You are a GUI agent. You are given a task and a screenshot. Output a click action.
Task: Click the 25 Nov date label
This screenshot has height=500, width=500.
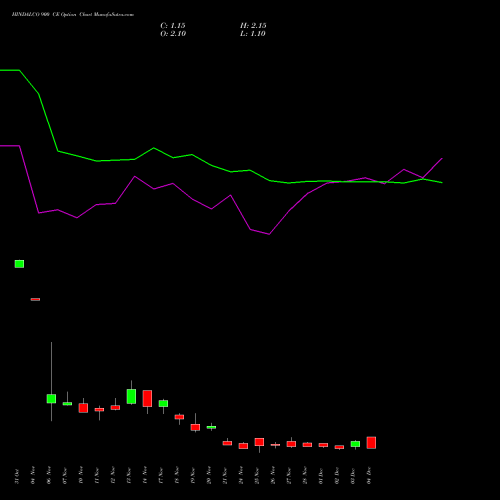coord(257,476)
